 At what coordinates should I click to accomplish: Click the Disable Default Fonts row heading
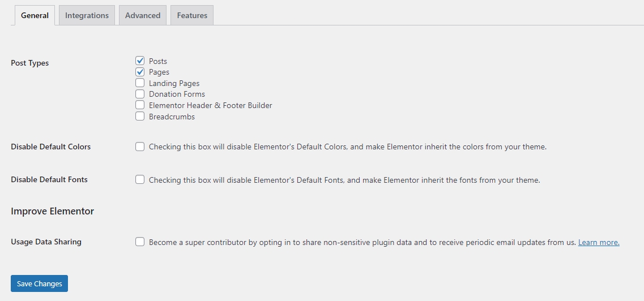coord(49,179)
